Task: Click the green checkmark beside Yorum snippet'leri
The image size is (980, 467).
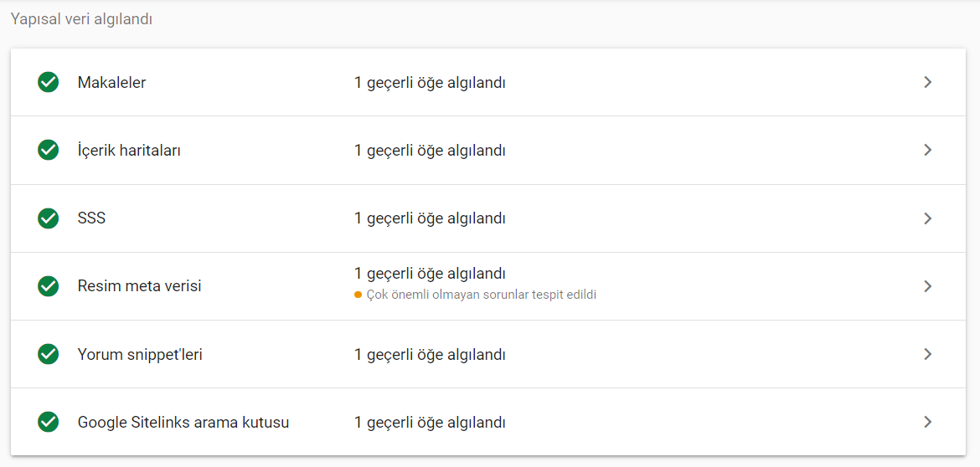Action: (48, 355)
